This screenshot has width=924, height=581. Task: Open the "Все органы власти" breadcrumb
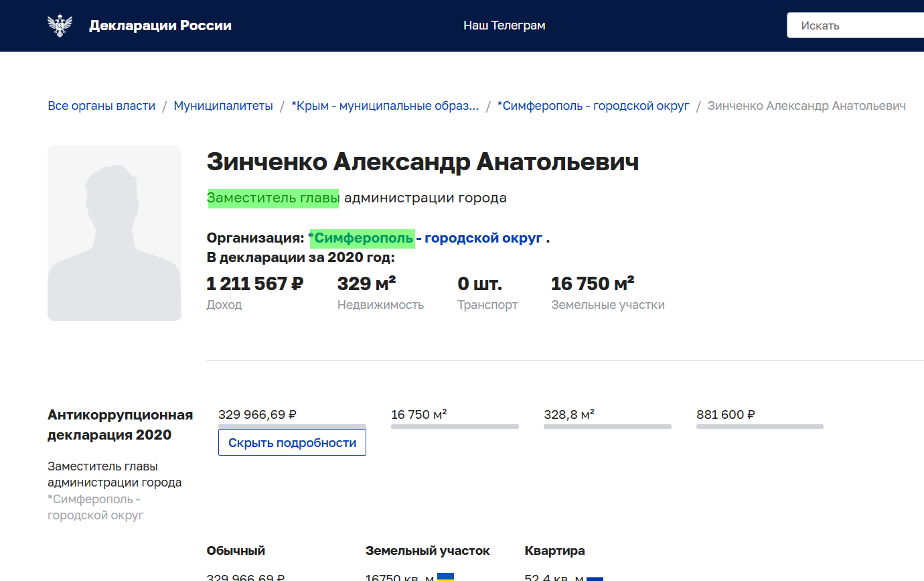tap(100, 105)
